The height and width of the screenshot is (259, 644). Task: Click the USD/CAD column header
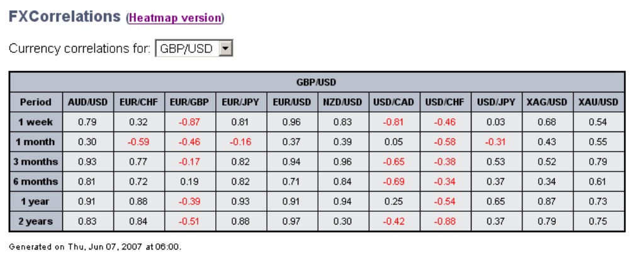pyautogui.click(x=394, y=102)
